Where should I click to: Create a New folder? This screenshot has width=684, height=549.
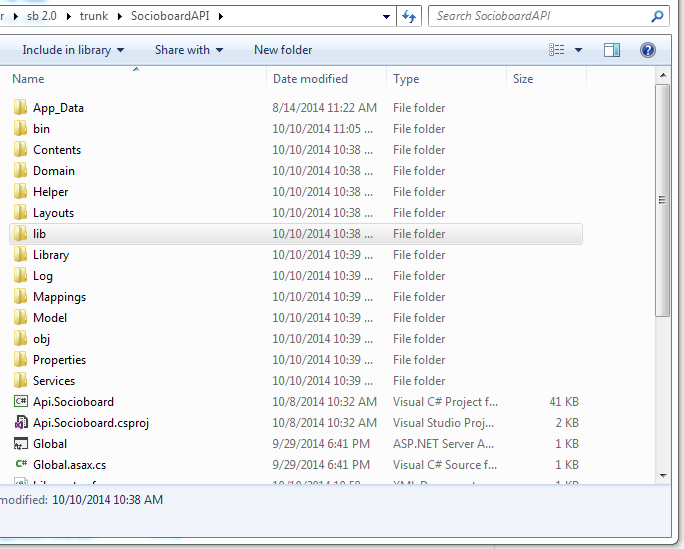click(x=283, y=50)
